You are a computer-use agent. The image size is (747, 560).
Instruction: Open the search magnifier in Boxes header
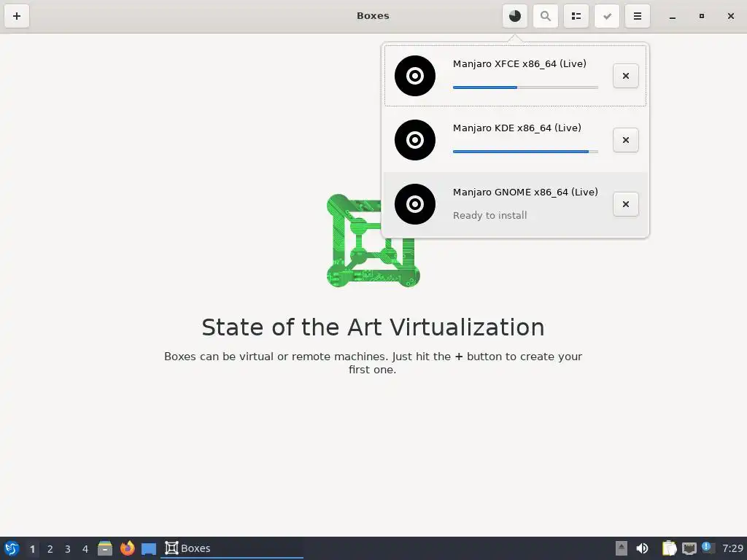click(x=546, y=16)
